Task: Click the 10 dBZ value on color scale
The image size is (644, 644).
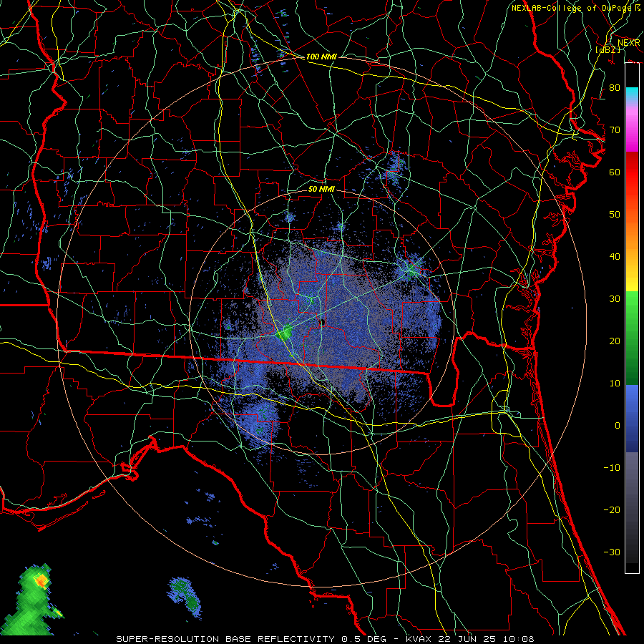Action: [615, 384]
